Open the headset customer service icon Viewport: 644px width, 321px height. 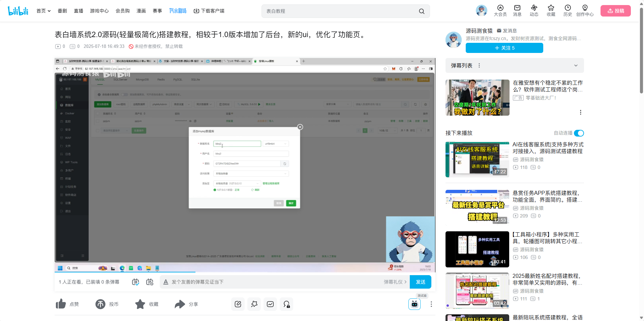pyautogui.click(x=286, y=304)
